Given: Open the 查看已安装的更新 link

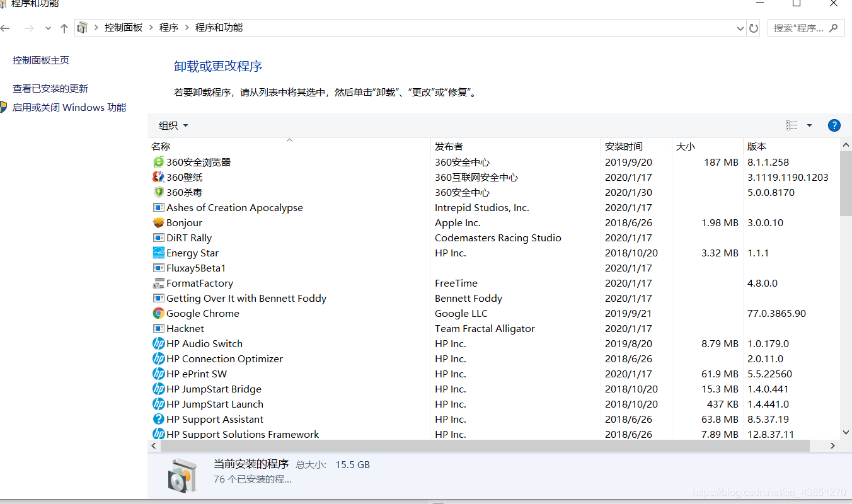Looking at the screenshot, I should tap(50, 89).
